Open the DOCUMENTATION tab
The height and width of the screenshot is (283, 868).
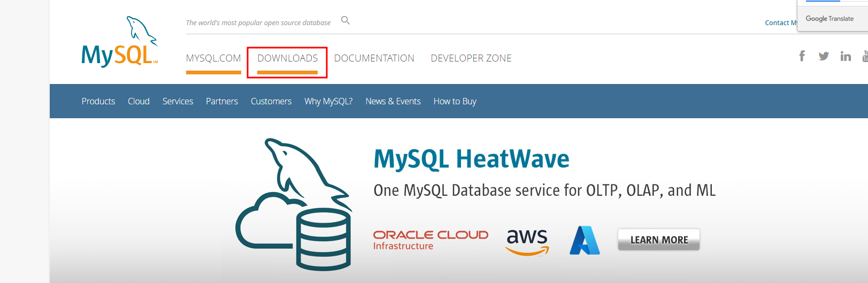tap(374, 58)
